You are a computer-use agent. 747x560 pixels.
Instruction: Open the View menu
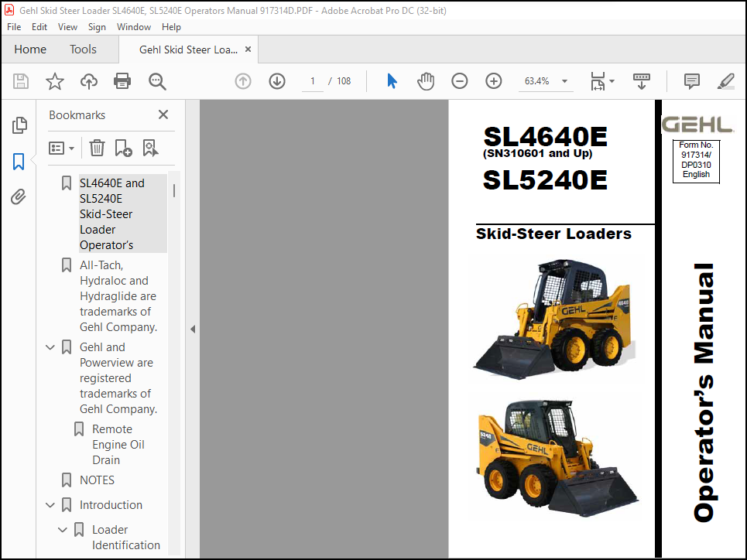coord(67,27)
